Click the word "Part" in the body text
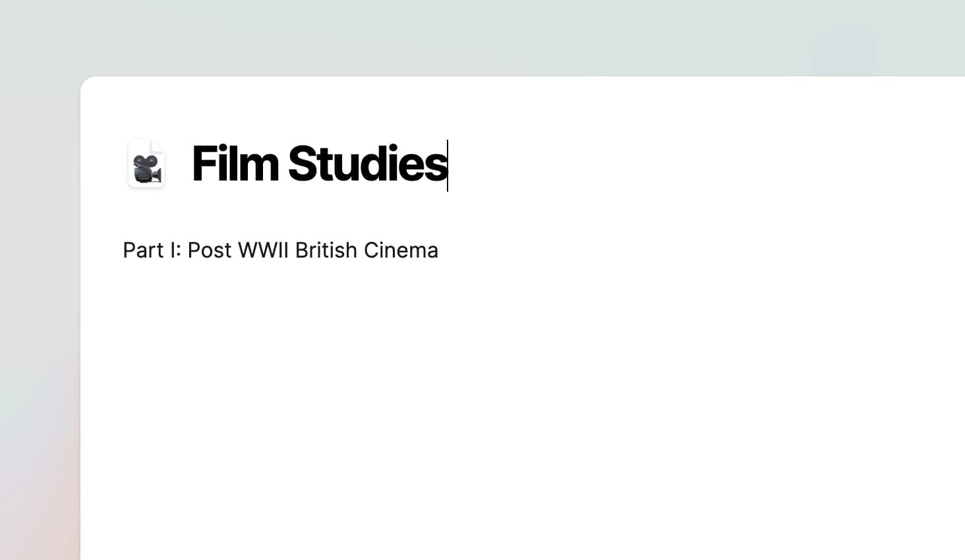The image size is (965, 560). [x=143, y=250]
